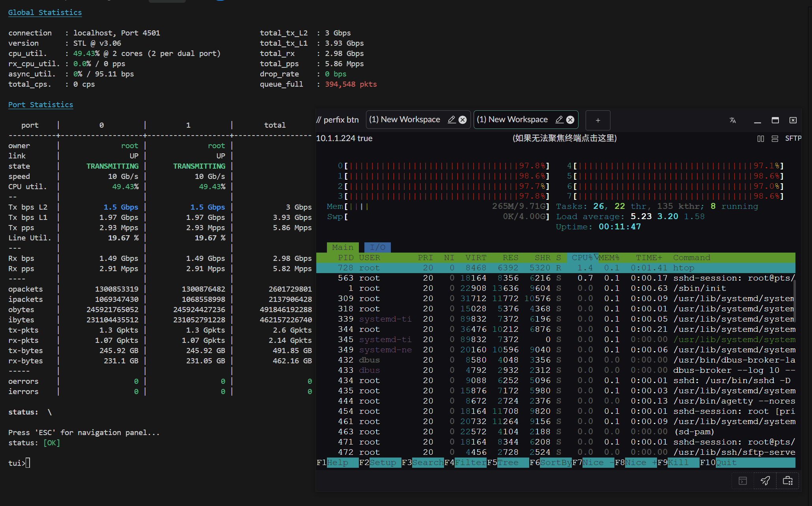812x506 pixels.
Task: Click the horizontal split layout icon
Action: click(x=775, y=139)
